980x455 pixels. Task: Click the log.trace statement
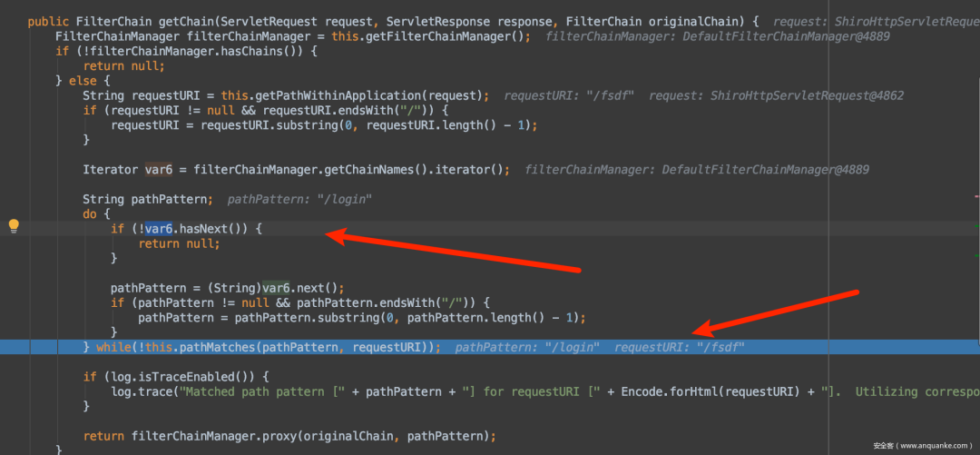click(544, 391)
